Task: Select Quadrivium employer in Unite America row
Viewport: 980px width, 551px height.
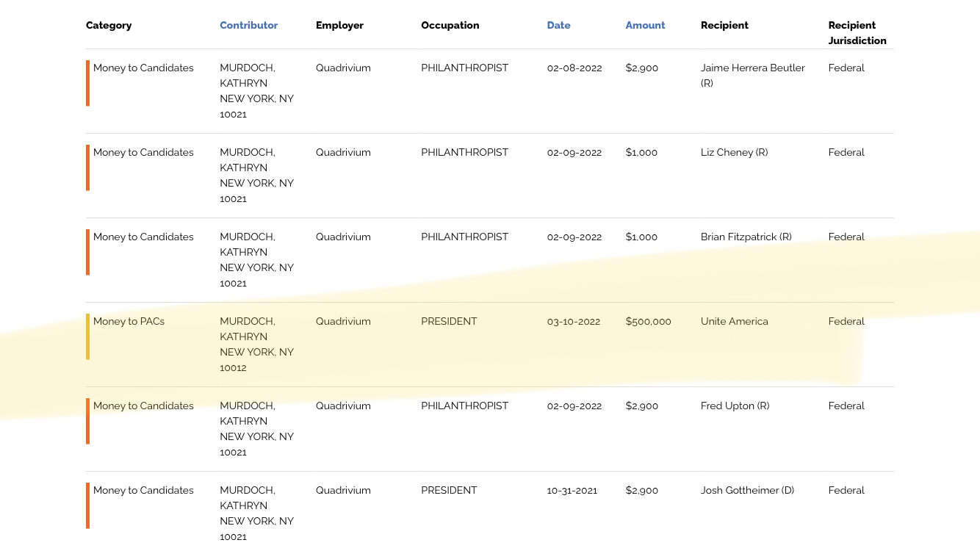Action: click(343, 321)
